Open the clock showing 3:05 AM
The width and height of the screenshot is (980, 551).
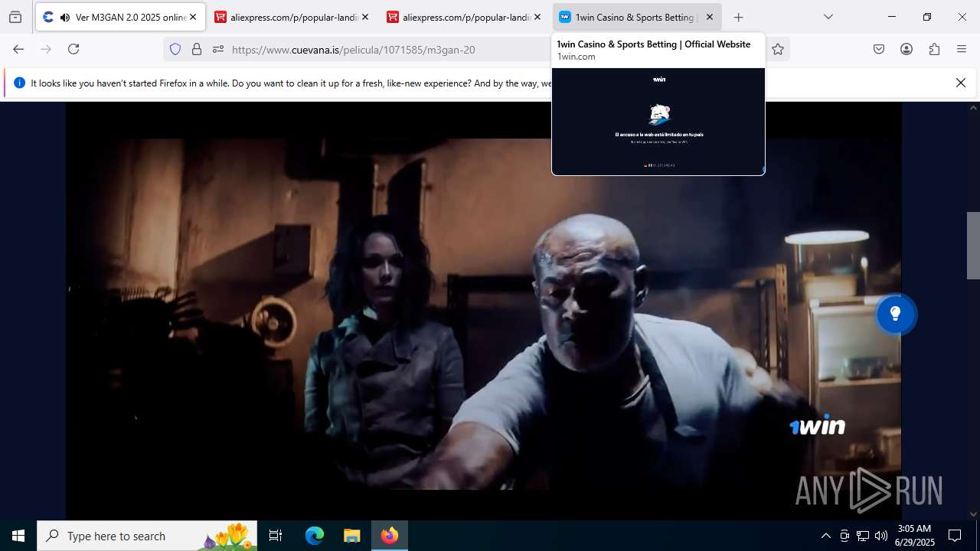pyautogui.click(x=915, y=536)
